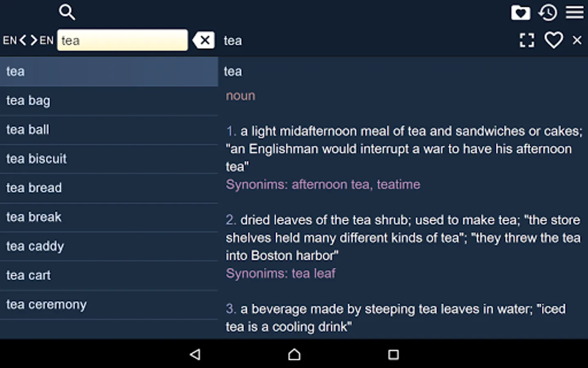Follow the 'tea leaf' synonym link
Screen dimensions: 588x368
313,273
